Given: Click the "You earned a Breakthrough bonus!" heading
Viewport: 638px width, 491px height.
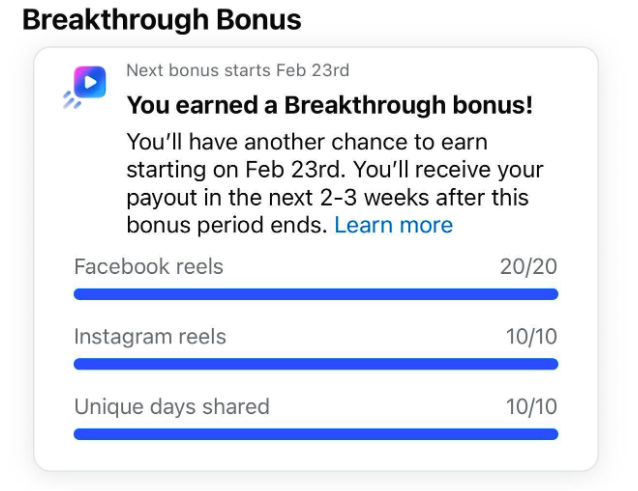Looking at the screenshot, I should coord(329,106).
